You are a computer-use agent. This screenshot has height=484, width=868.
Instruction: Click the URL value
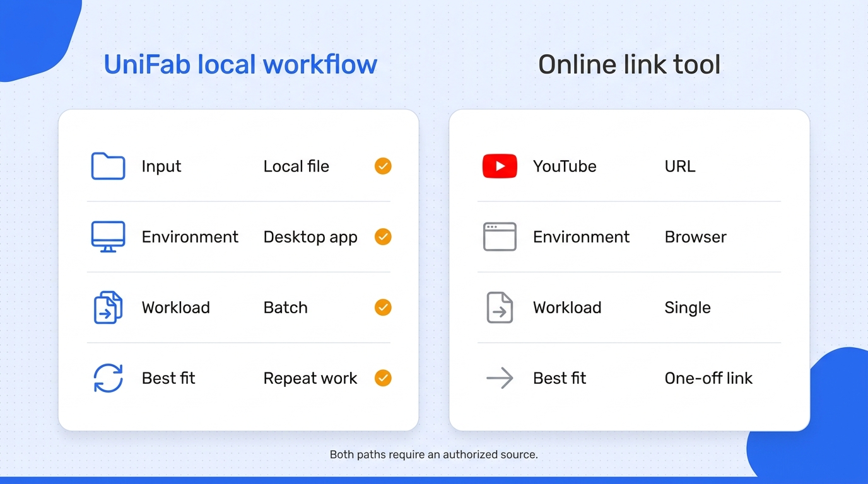point(680,166)
